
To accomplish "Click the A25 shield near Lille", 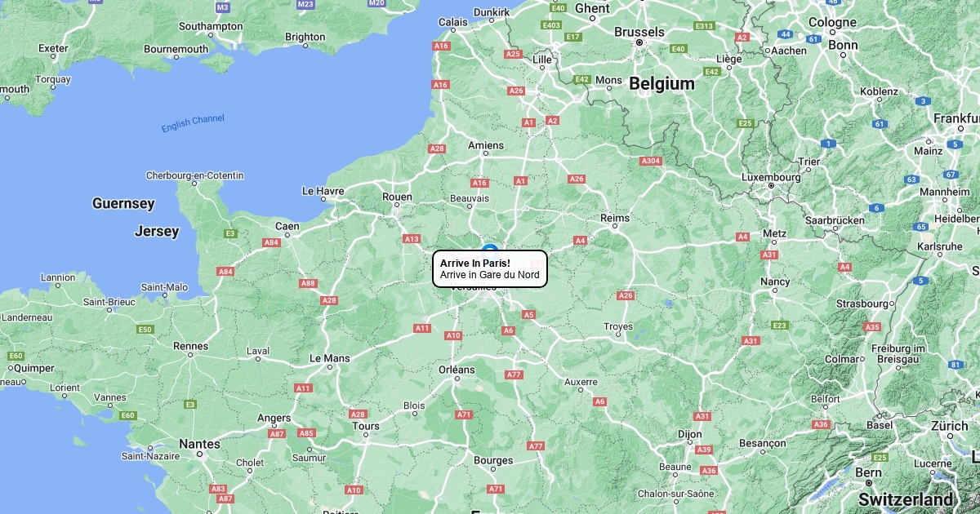I will click(513, 54).
